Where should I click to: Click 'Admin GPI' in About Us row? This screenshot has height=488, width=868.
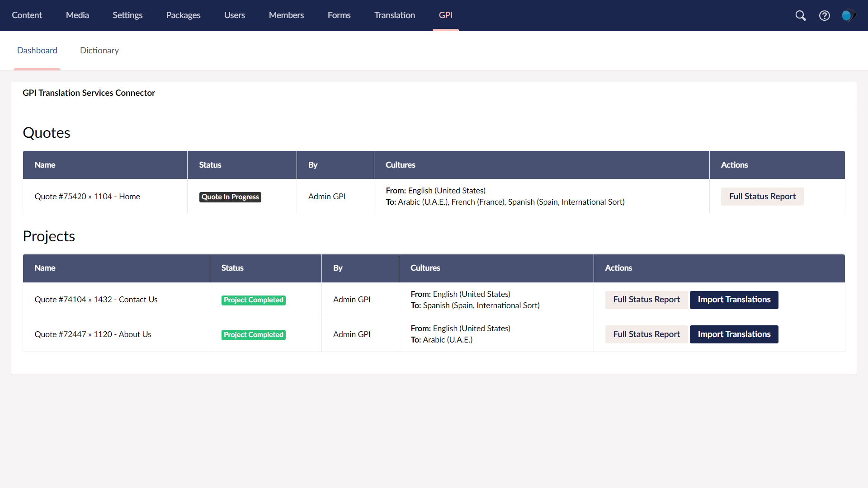click(x=352, y=334)
